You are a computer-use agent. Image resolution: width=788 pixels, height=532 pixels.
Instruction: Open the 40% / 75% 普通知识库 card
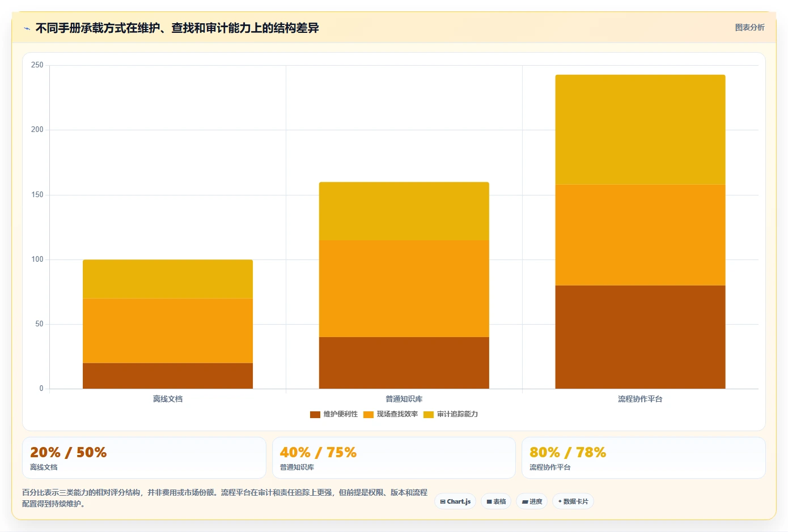click(394, 458)
